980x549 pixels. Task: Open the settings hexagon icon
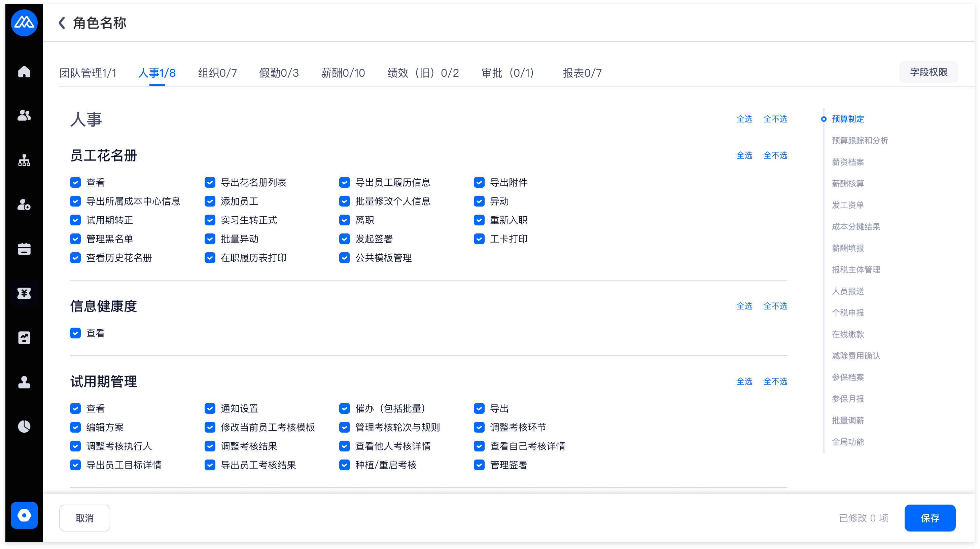click(x=24, y=515)
